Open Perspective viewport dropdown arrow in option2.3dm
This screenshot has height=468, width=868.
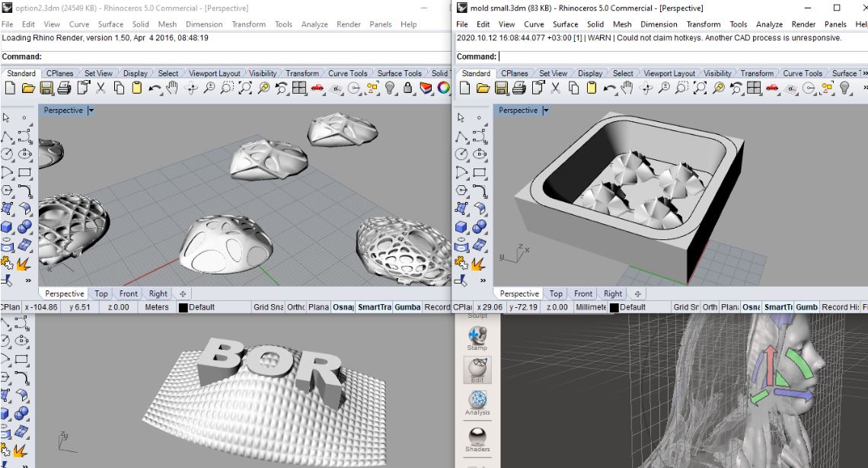91,111
